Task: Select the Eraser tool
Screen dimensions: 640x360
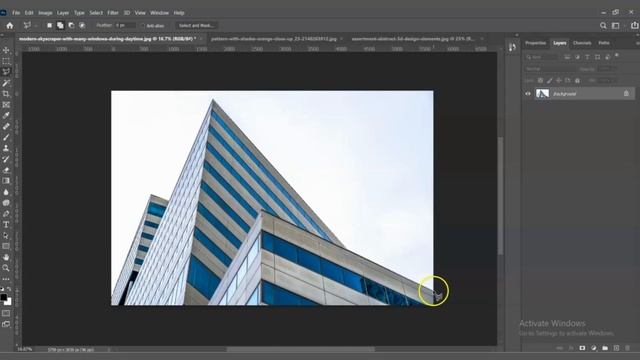Action: (x=6, y=170)
